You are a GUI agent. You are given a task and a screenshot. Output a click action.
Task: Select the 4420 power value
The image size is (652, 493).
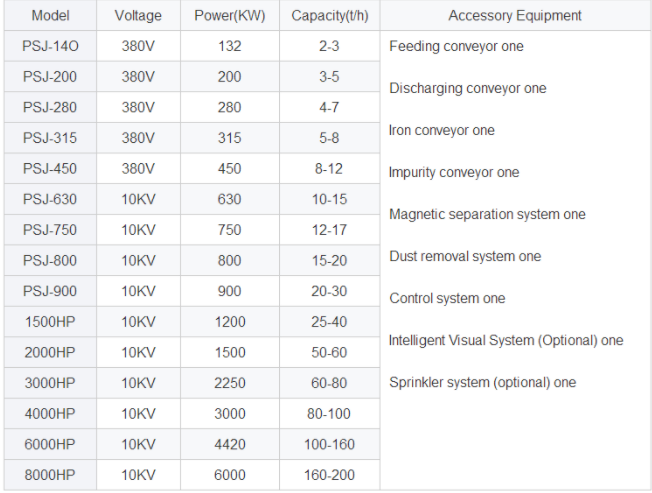[230, 444]
